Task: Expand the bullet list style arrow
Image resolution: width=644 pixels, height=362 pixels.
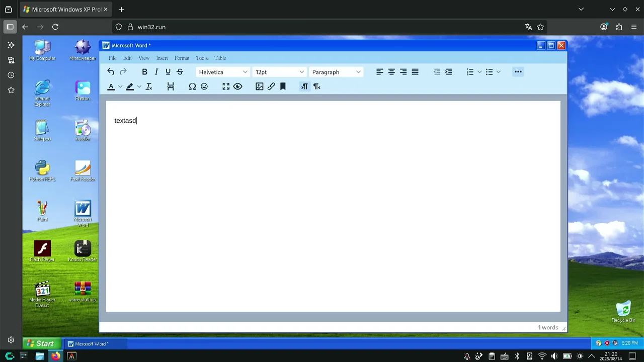Action: [499, 72]
